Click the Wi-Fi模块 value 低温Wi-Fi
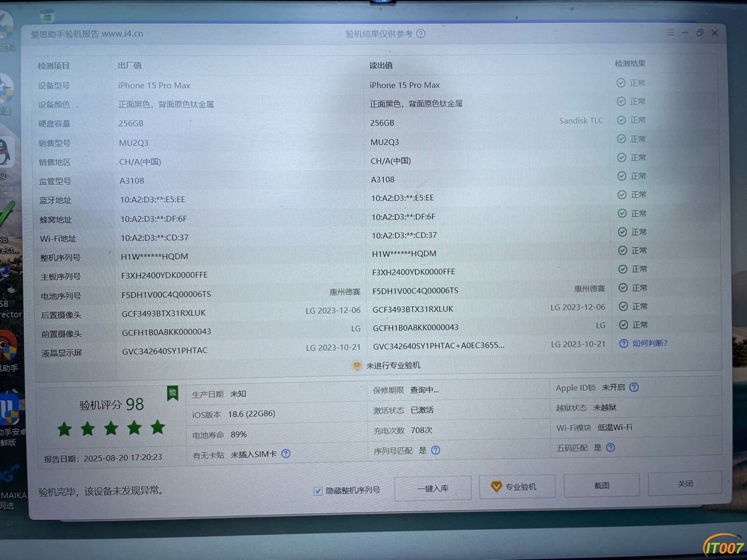 615,428
